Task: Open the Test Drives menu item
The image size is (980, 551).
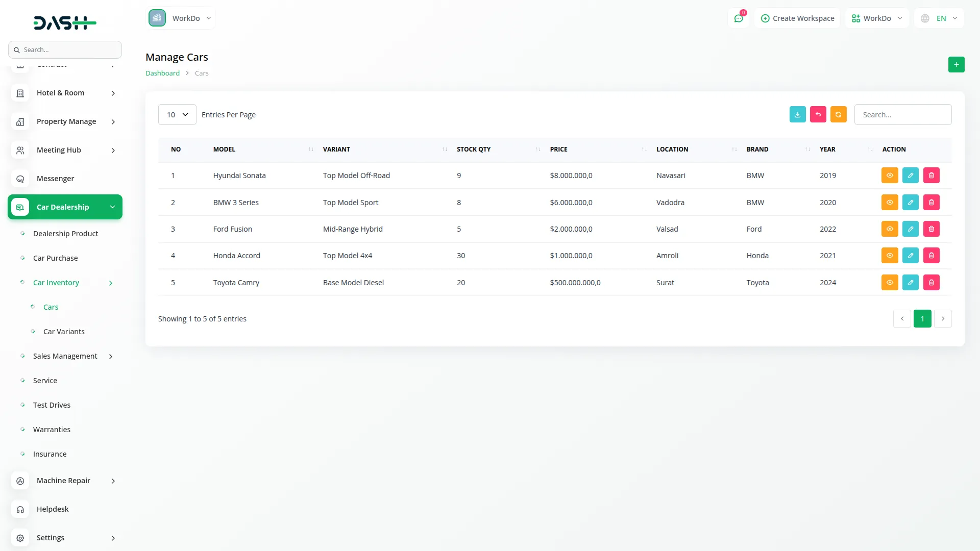Action: pos(52,405)
